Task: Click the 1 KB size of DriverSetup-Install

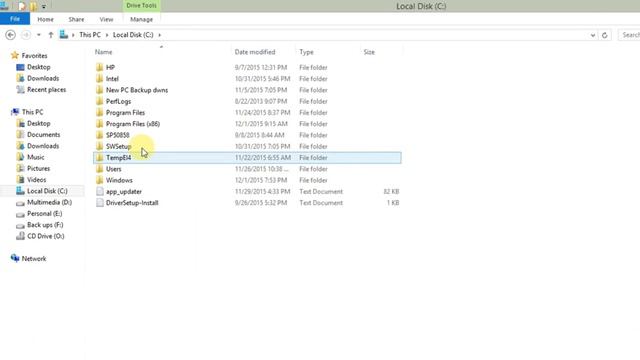Action: pyautogui.click(x=393, y=203)
